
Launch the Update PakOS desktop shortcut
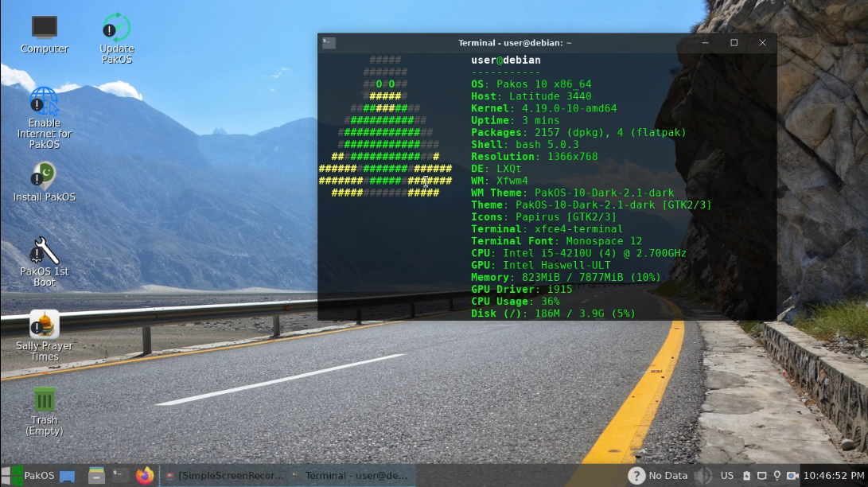pyautogui.click(x=117, y=37)
